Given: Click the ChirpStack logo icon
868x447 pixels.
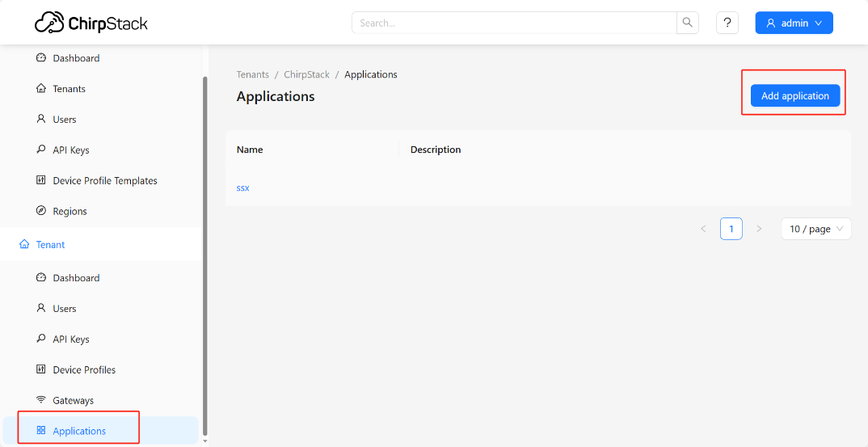Looking at the screenshot, I should tap(49, 23).
